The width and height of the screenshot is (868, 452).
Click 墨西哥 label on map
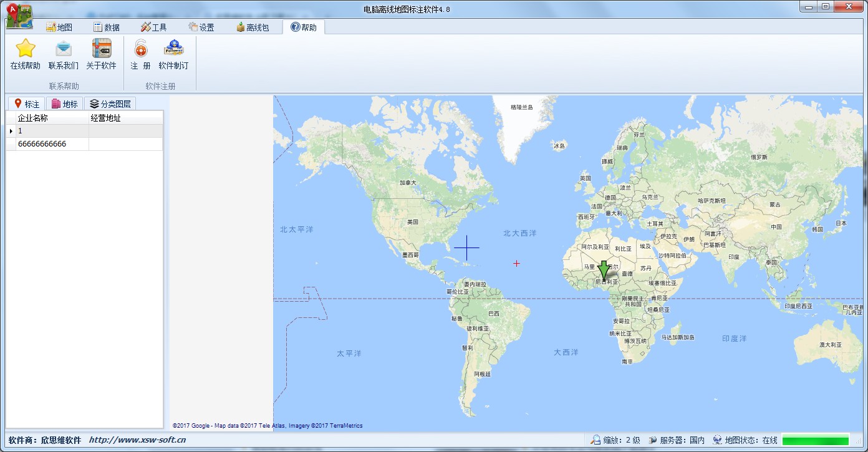tap(410, 255)
